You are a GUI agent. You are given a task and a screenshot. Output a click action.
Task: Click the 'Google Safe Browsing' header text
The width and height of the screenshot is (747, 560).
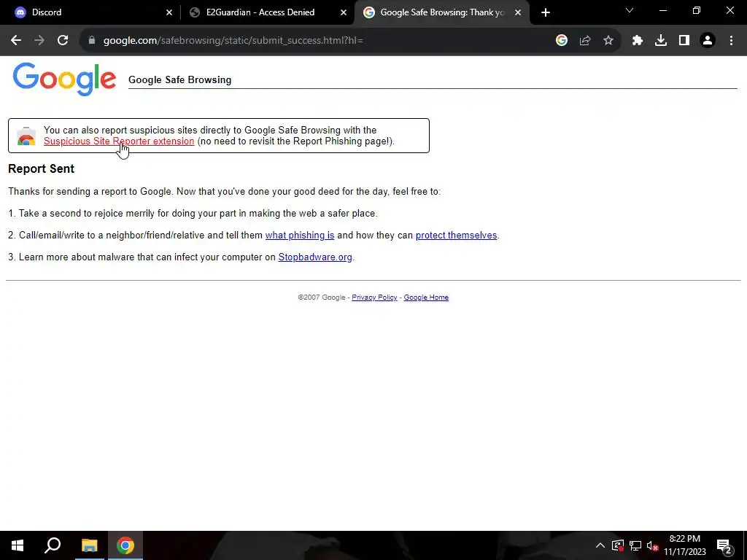180,80
